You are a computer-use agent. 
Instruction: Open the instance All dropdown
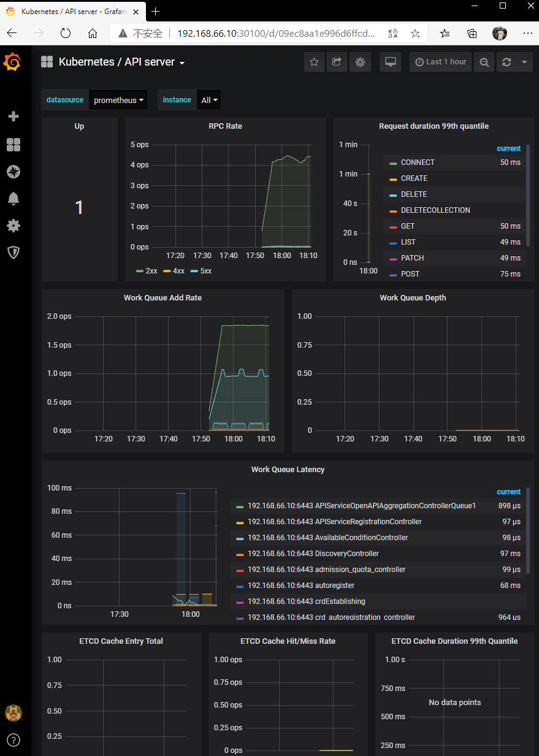tap(210, 100)
